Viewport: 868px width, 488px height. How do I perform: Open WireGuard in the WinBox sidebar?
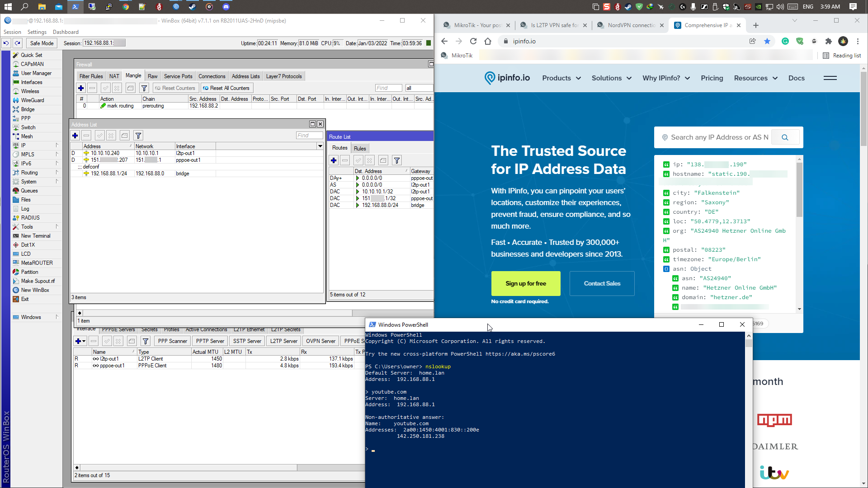tap(33, 100)
